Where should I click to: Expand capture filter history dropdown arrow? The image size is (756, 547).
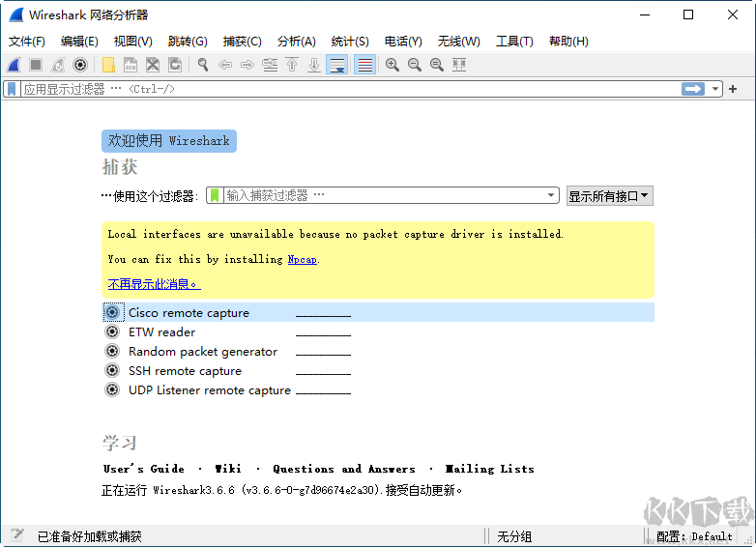pos(551,195)
